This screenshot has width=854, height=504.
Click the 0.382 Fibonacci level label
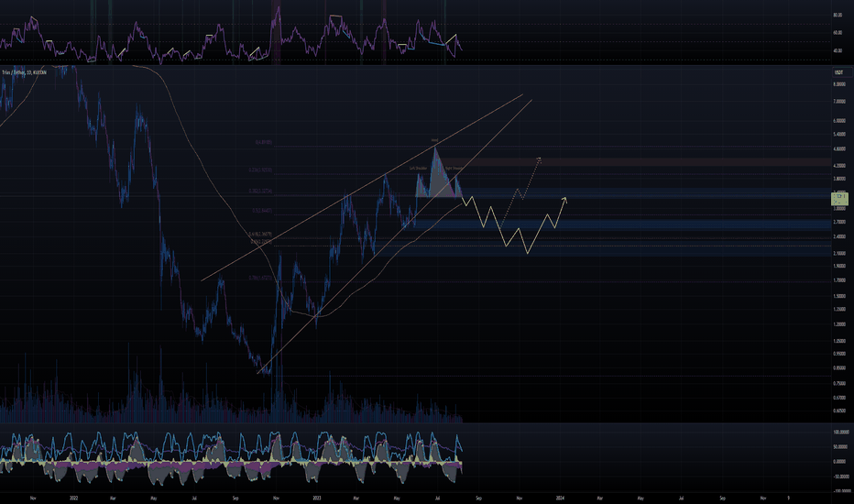pos(261,192)
